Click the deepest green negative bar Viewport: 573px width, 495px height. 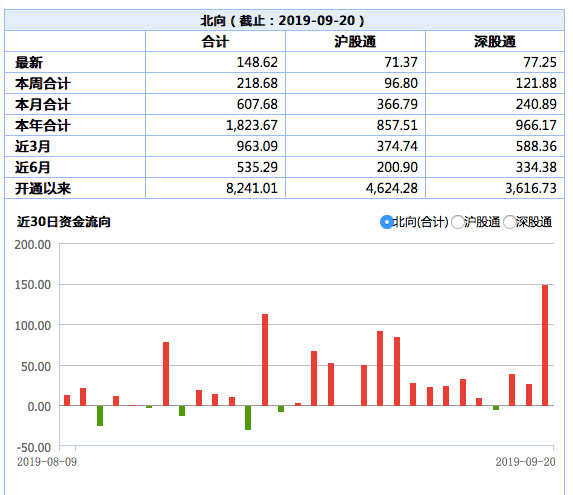(248, 418)
